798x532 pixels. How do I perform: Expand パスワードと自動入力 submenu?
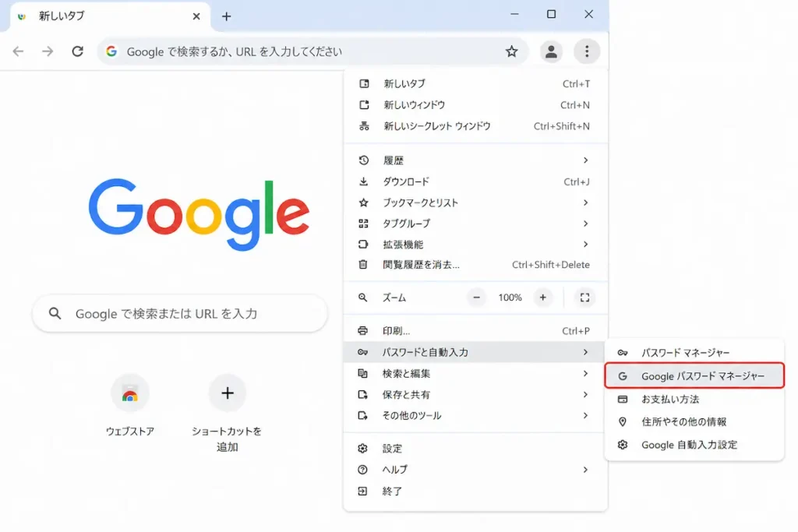tap(475, 352)
